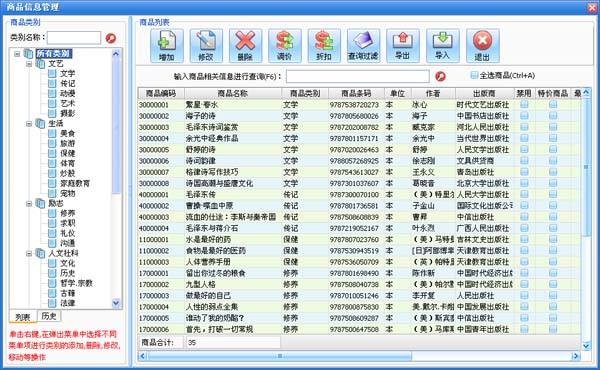The image size is (600, 370).
Task: Collapse the 励志 tree node
Action: pos(29,203)
